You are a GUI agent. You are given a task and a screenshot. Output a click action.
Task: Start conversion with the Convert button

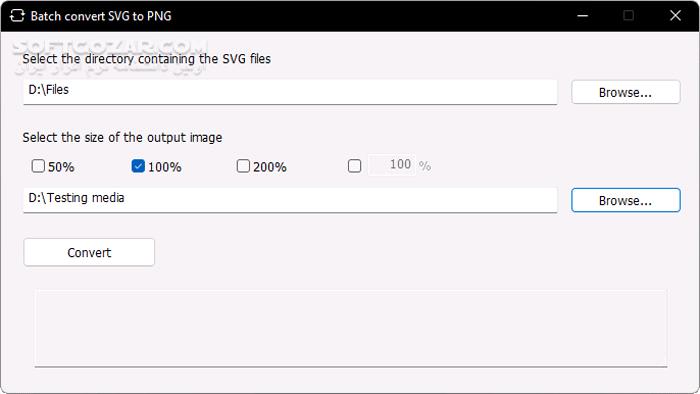coord(89,253)
